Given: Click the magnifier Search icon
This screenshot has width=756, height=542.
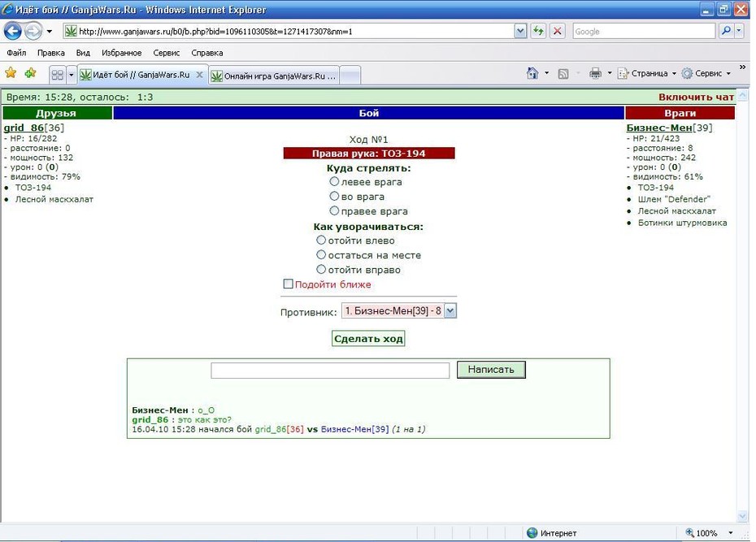Looking at the screenshot, I should [x=726, y=32].
